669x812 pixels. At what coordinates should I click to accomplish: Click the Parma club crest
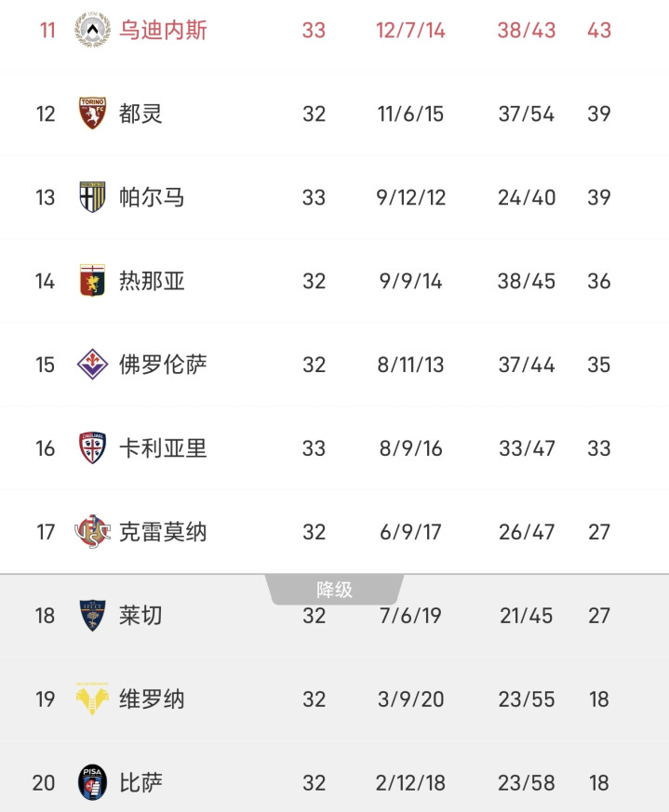point(92,197)
